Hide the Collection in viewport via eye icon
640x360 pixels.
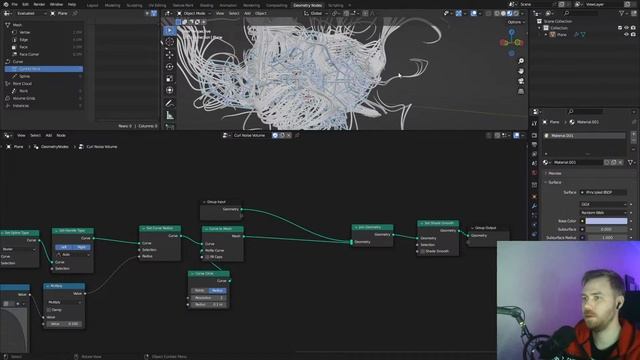point(627,28)
